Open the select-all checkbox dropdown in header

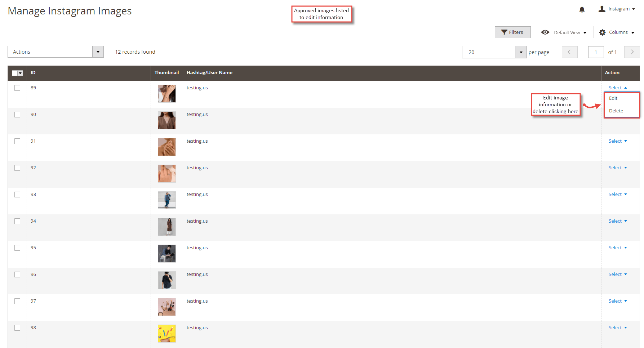tap(21, 73)
